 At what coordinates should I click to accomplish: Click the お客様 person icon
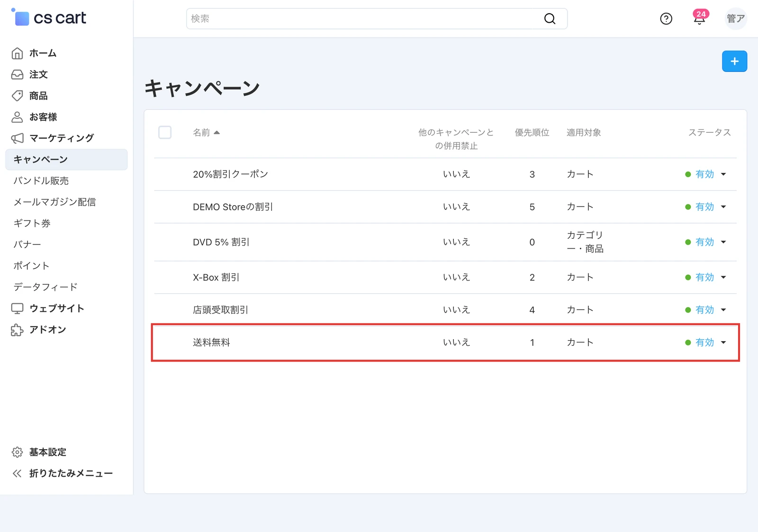click(x=17, y=117)
